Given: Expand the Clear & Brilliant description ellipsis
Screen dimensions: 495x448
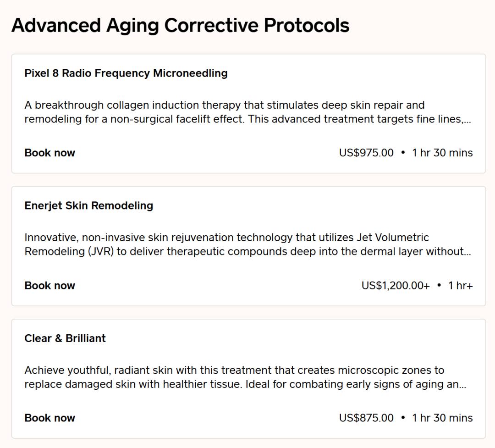Looking at the screenshot, I should coord(463,385).
